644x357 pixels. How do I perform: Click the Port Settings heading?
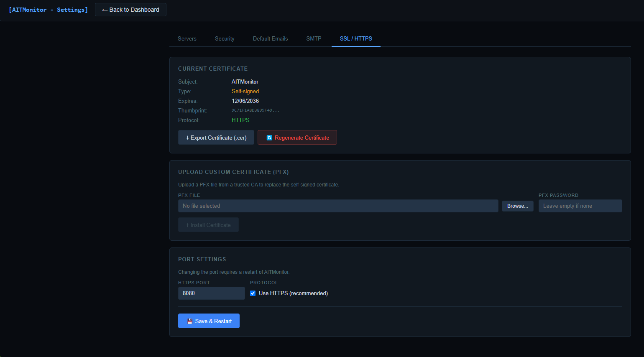[202, 259]
